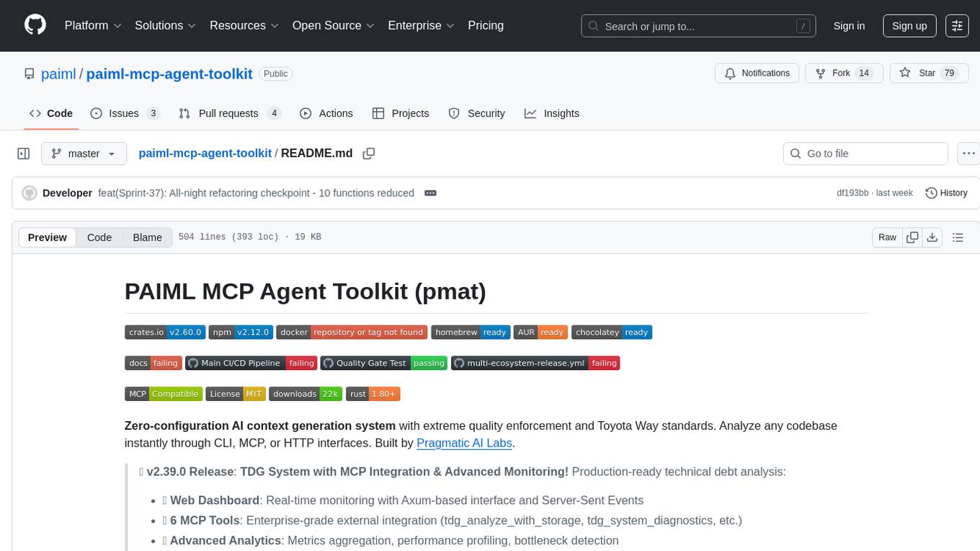
Task: Click the Main CI/CD Pipeline failing badge
Action: [x=251, y=363]
